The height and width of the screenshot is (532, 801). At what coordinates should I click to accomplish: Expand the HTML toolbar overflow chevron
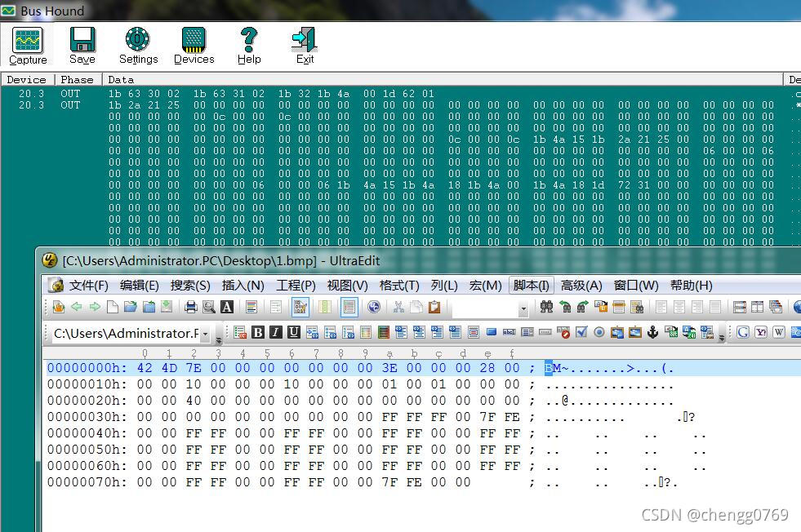[x=723, y=334]
